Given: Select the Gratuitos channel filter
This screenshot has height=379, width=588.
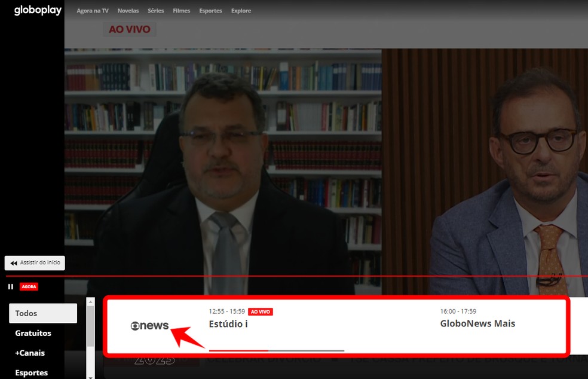Looking at the screenshot, I should coord(33,333).
